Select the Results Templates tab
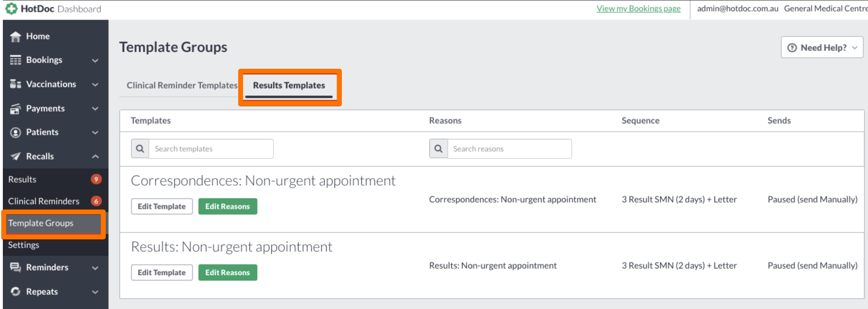This screenshot has width=868, height=309. click(289, 85)
